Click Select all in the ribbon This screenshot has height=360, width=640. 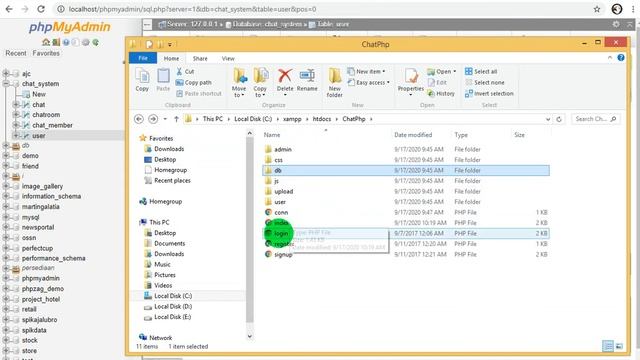[x=481, y=71]
